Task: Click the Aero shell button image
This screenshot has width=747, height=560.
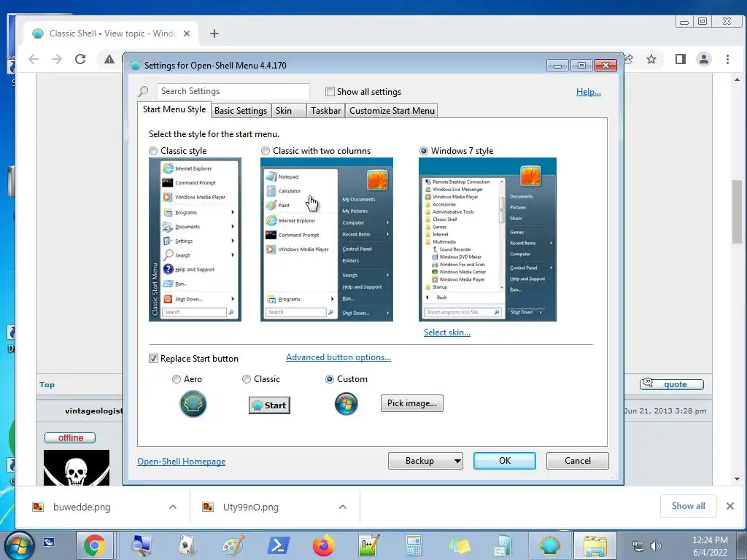Action: point(193,404)
